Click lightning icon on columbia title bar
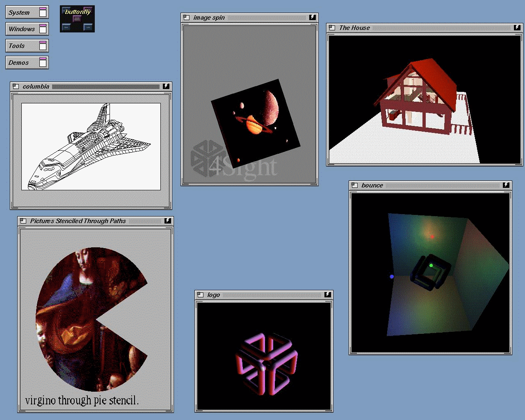The width and height of the screenshot is (525, 420). point(166,86)
